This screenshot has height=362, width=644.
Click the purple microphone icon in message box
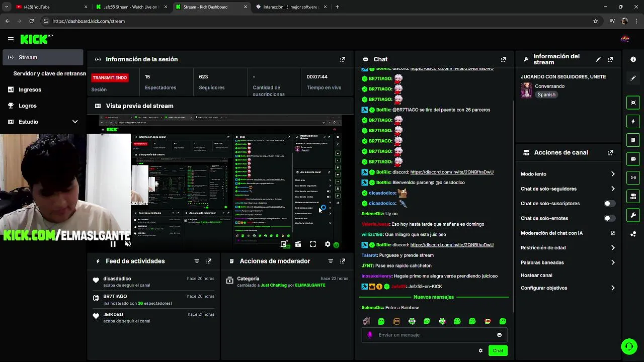(370, 335)
